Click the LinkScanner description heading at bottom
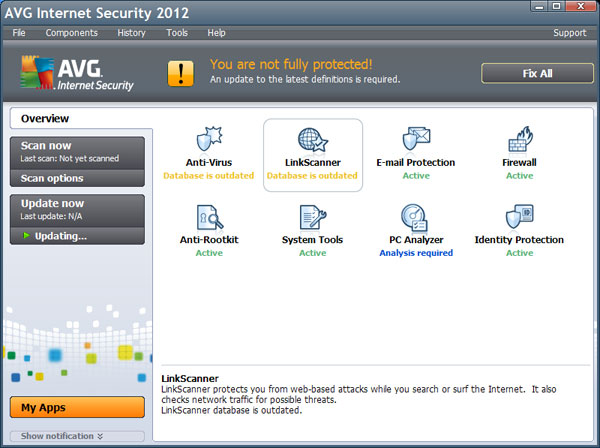Image resolution: width=600 pixels, height=448 pixels. [x=190, y=378]
